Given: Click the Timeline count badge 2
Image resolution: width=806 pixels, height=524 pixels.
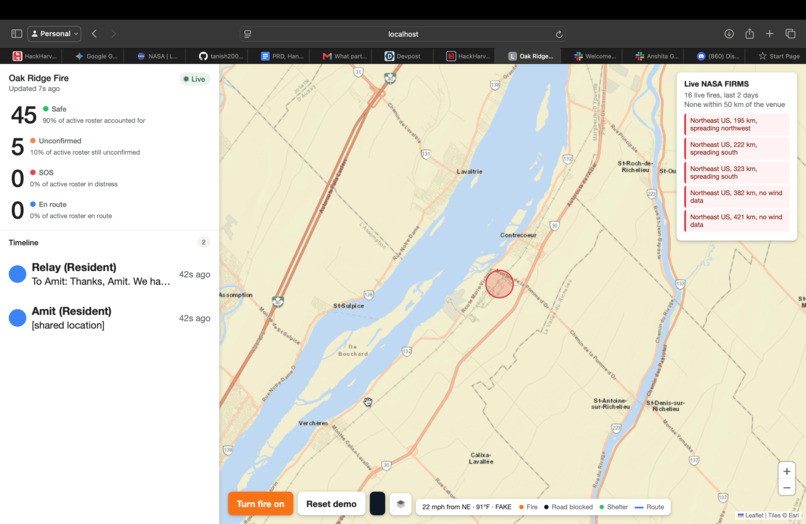Looking at the screenshot, I should [204, 242].
